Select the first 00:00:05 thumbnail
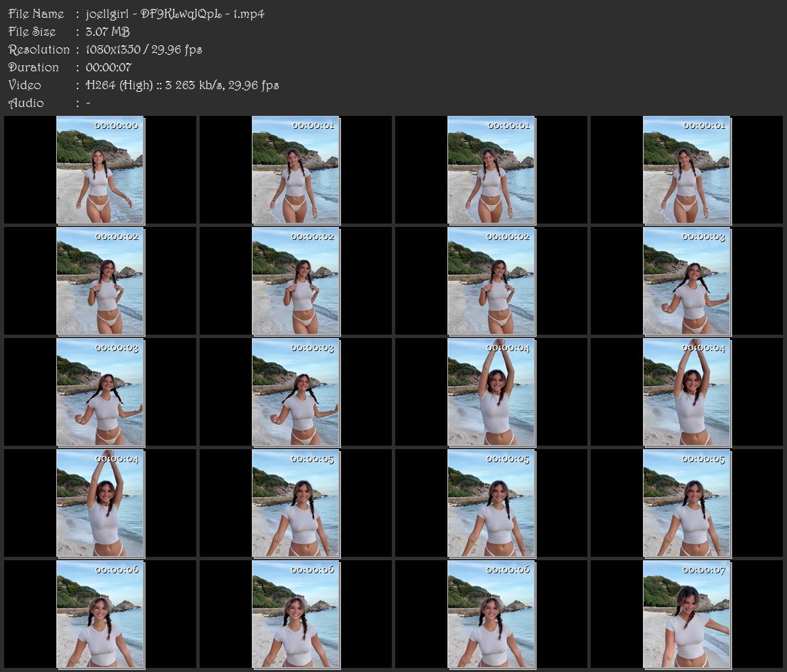Image resolution: width=787 pixels, height=672 pixels. click(296, 503)
